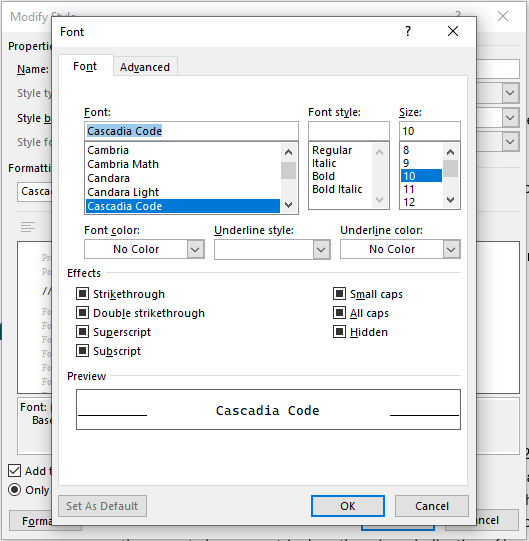Open the Underline style dropdown
Image resolution: width=529 pixels, height=541 pixels.
(x=321, y=249)
